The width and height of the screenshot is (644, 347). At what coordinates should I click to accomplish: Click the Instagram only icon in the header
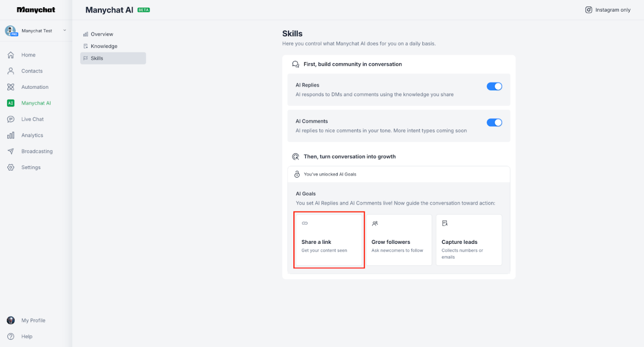pyautogui.click(x=589, y=9)
